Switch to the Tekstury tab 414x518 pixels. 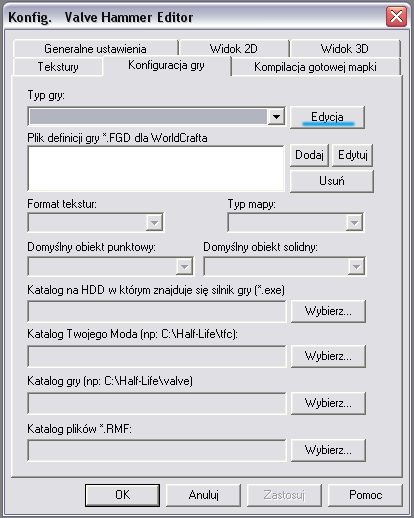coord(58,67)
